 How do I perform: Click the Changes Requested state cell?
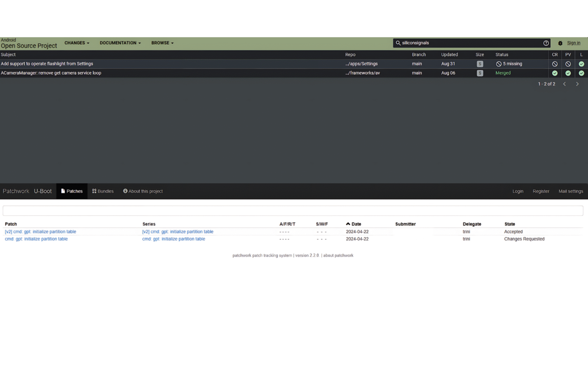point(524,239)
